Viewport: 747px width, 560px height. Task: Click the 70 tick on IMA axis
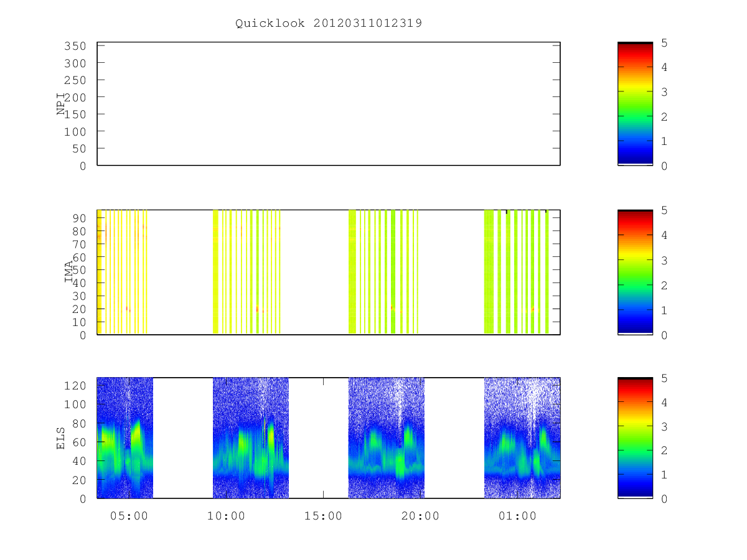coord(79,244)
